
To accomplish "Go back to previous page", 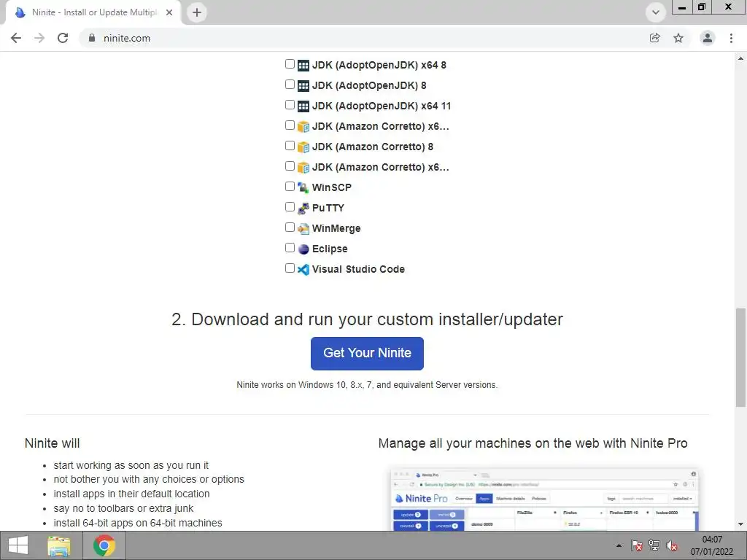I will 16,38.
